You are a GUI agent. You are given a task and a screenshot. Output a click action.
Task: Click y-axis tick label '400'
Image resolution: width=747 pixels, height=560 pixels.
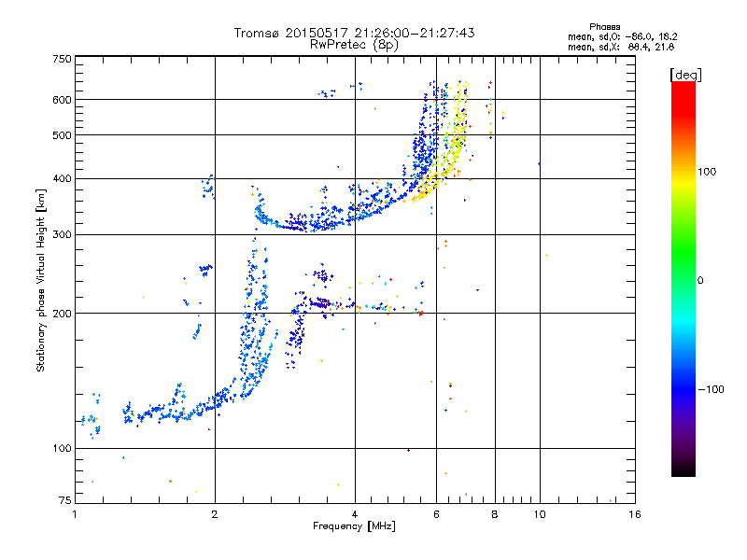(63, 178)
